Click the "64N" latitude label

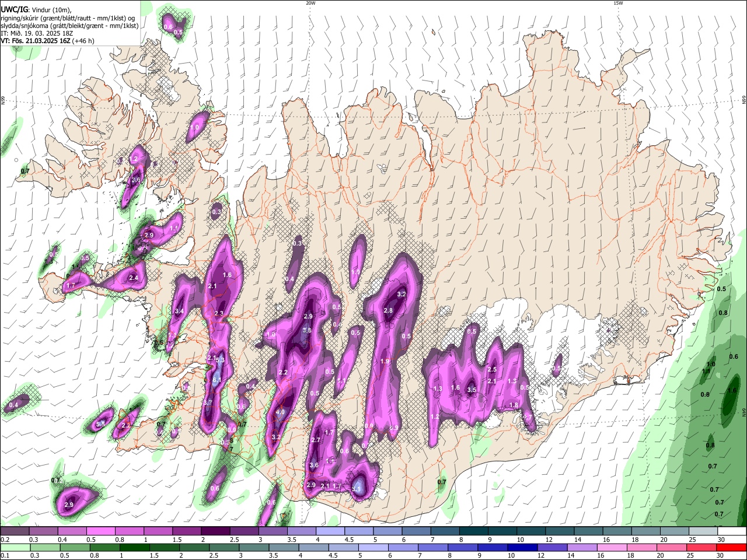pos(743,412)
